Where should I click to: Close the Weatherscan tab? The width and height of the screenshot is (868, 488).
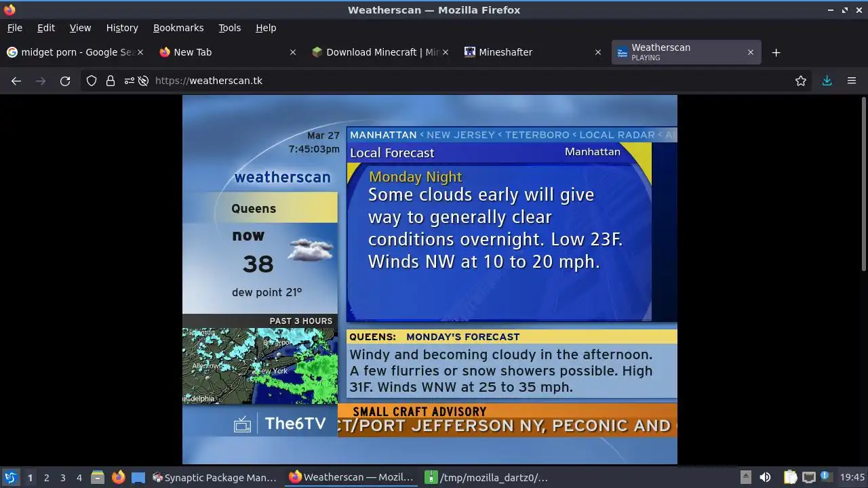click(x=751, y=52)
